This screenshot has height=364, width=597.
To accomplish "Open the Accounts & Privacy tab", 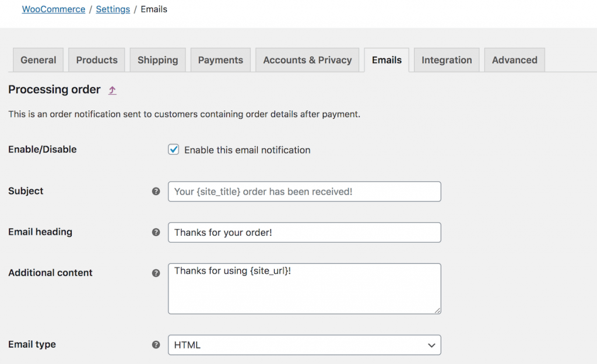I will point(307,59).
